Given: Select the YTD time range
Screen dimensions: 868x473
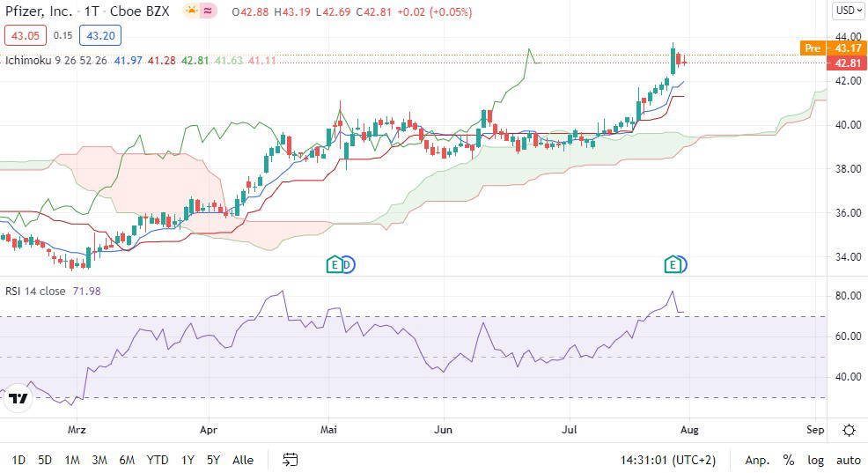Looking at the screenshot, I should pyautogui.click(x=158, y=460).
